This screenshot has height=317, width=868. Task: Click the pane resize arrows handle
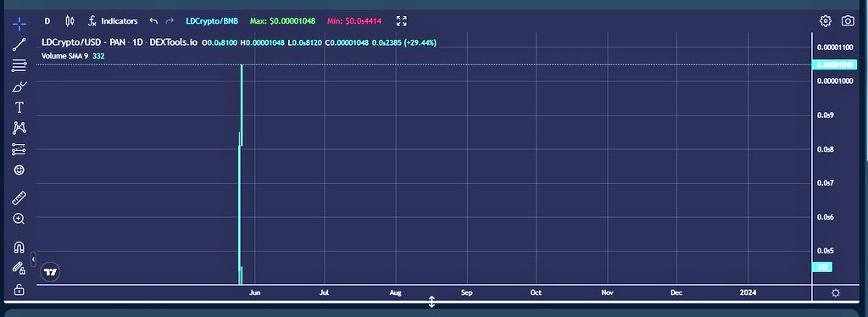click(431, 302)
